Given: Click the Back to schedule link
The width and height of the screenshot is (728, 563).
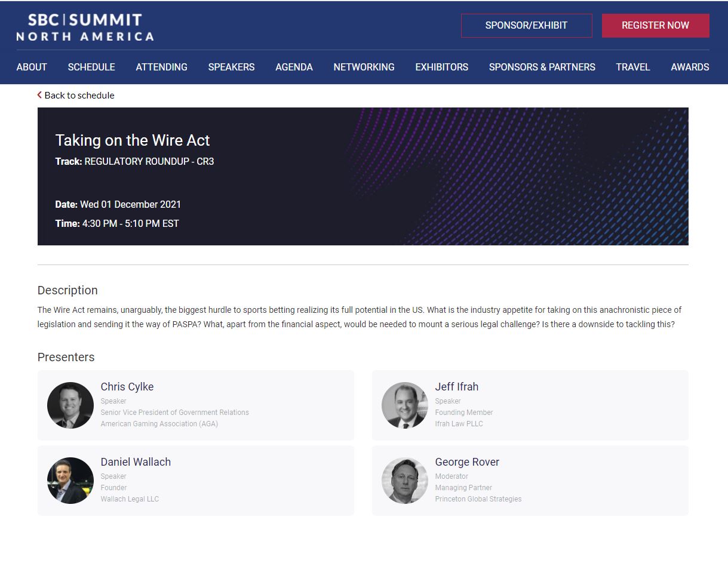Looking at the screenshot, I should click(x=79, y=95).
